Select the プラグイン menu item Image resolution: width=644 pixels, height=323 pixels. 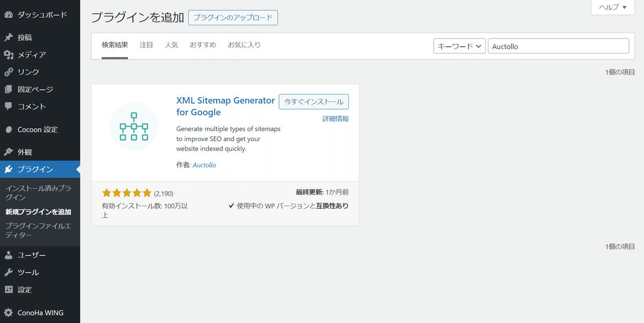(x=40, y=170)
